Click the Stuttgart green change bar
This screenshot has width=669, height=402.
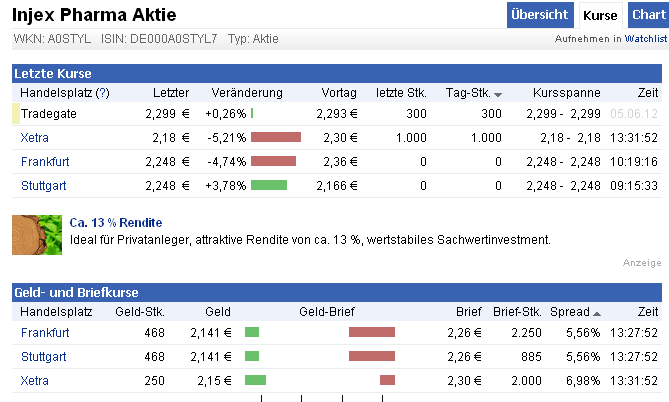tap(269, 185)
